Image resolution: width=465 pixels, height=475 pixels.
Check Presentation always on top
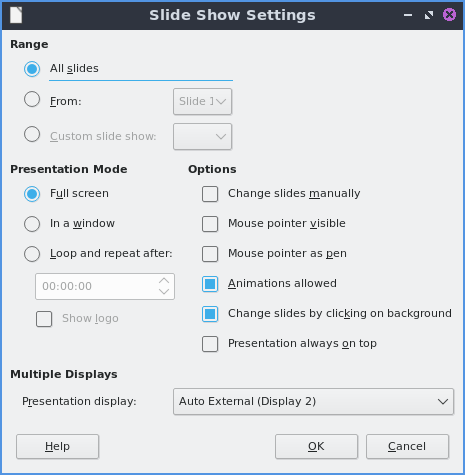210,344
